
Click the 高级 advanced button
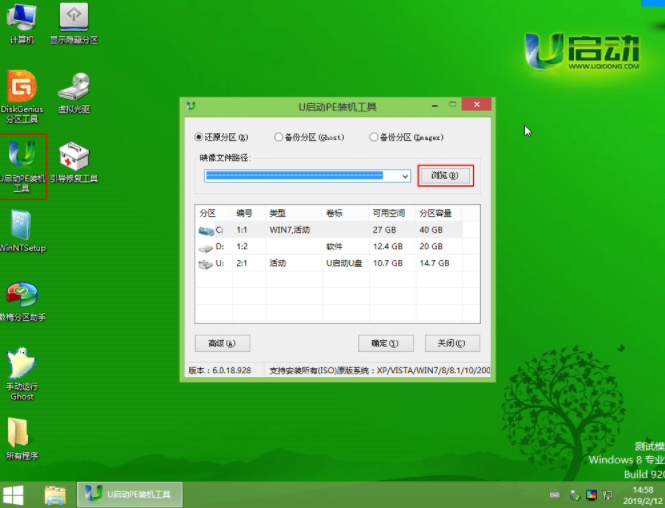[x=222, y=343]
